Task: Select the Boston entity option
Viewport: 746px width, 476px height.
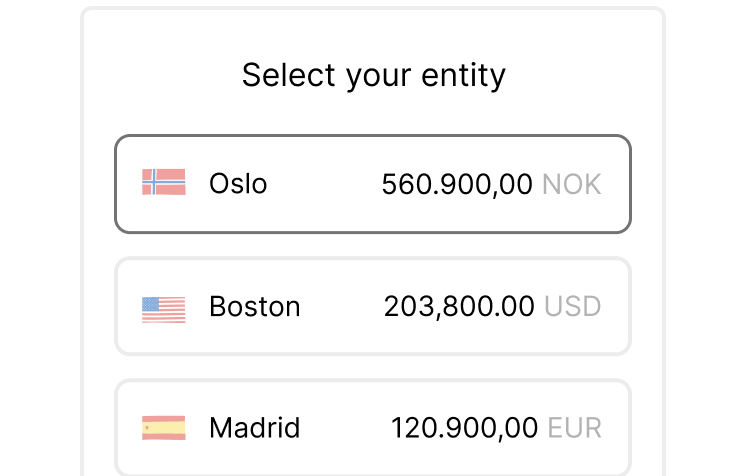Action: pyautogui.click(x=372, y=307)
